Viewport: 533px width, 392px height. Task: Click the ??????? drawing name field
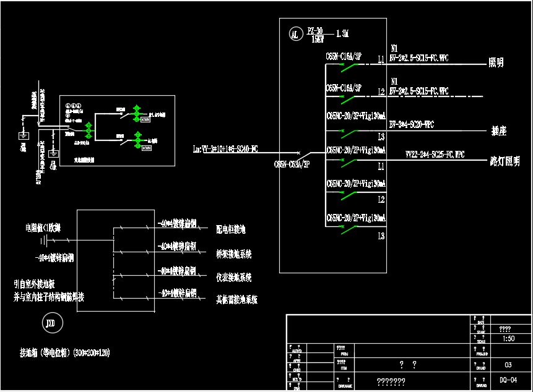pyautogui.click(x=391, y=382)
